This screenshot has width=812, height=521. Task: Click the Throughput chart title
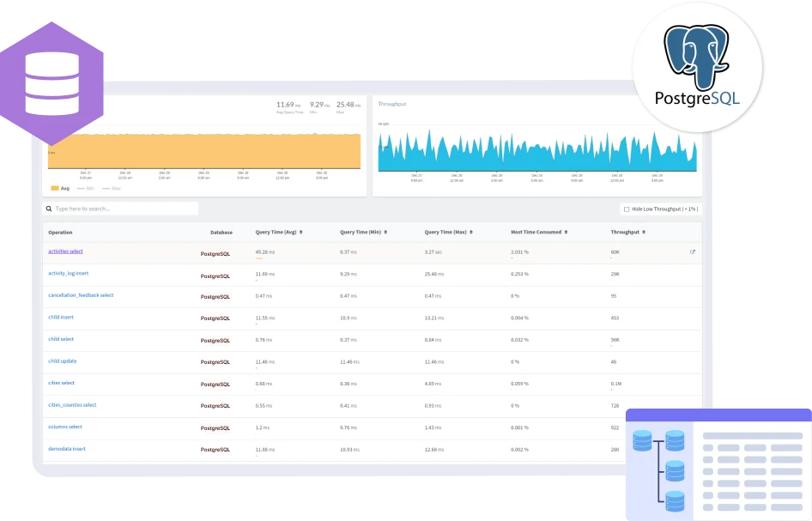pos(392,104)
